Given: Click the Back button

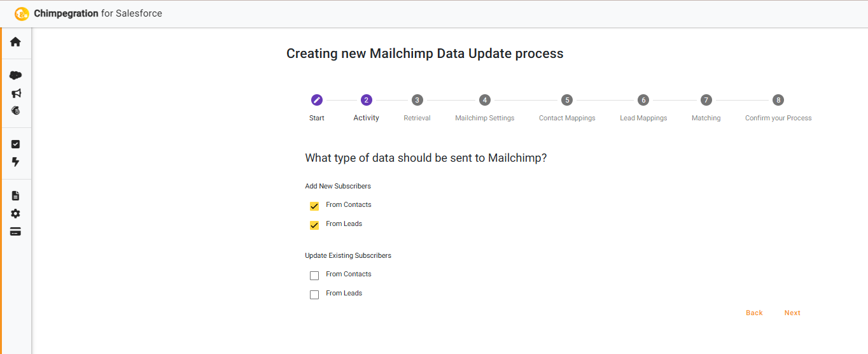Looking at the screenshot, I should (x=754, y=313).
